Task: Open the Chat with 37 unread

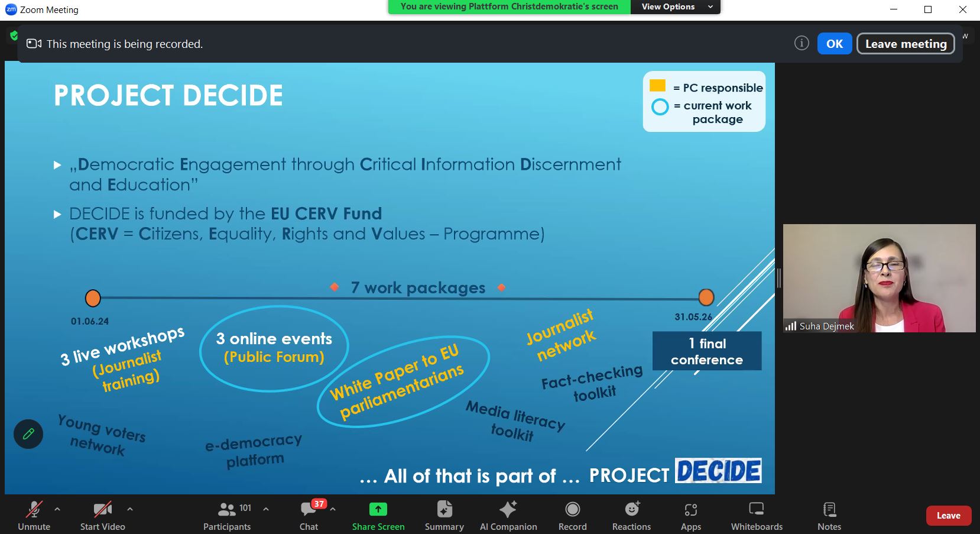Action: click(309, 515)
